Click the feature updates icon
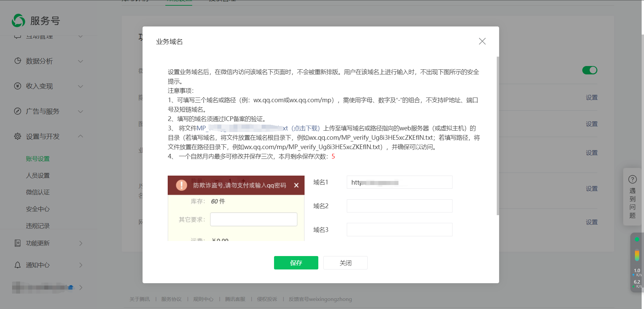Image resolution: width=644 pixels, height=309 pixels. point(18,243)
